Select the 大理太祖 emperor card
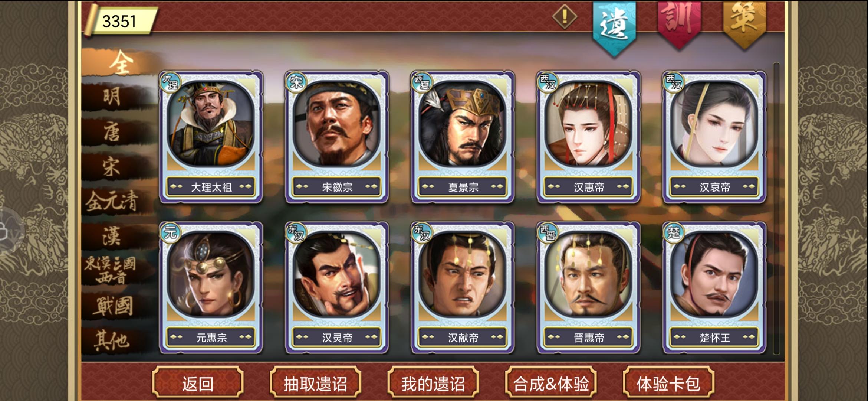Screen dimensions: 868x401 [x=211, y=137]
